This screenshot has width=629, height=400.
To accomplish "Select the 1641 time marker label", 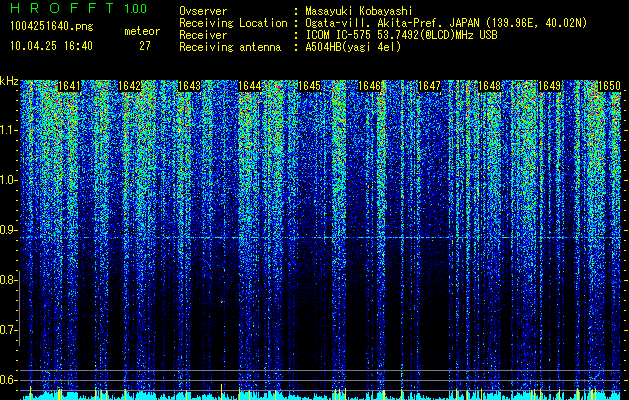I will (69, 86).
